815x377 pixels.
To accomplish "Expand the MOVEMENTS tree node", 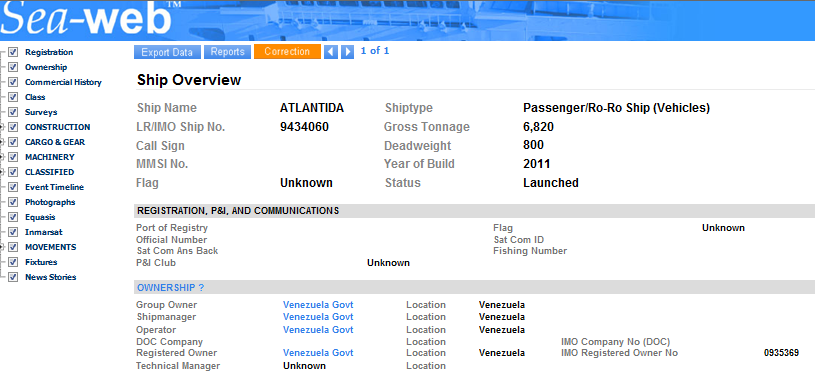I will point(2,247).
